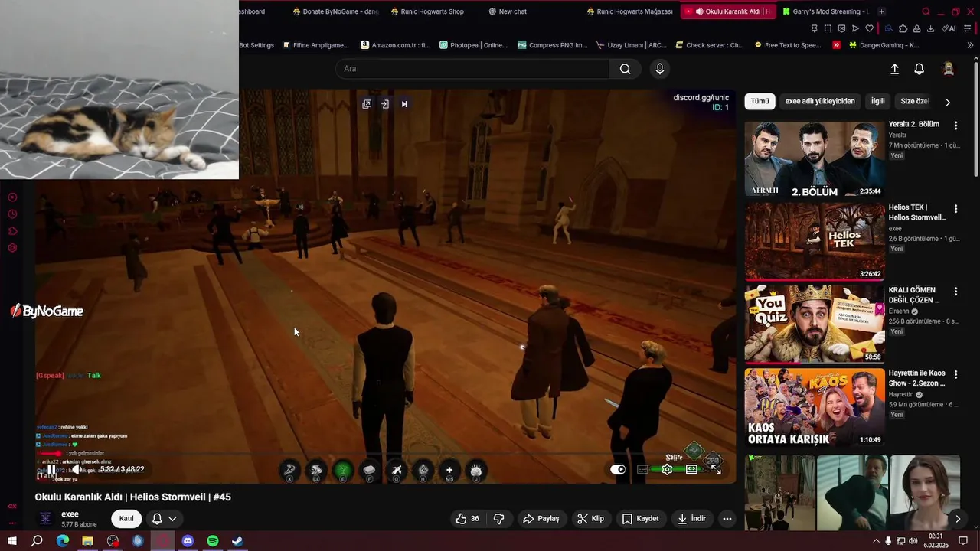
Task: Advance filter chips with the right arrow
Action: coord(948,102)
